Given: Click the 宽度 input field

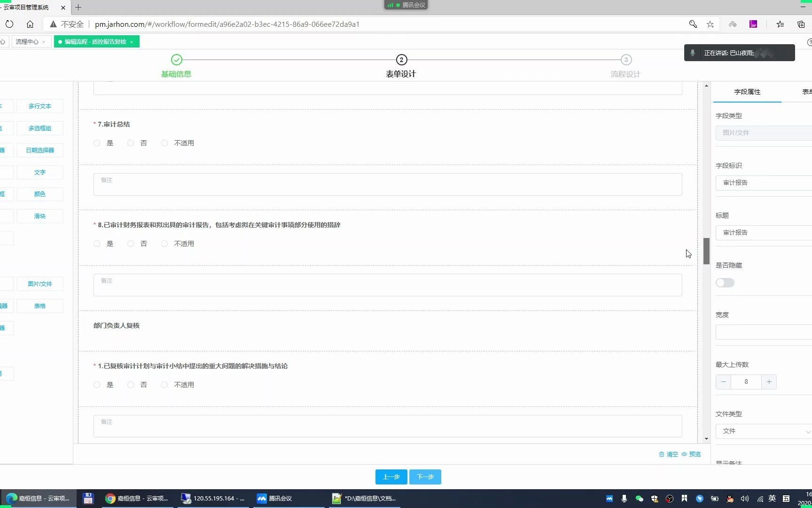Looking at the screenshot, I should coord(764,332).
